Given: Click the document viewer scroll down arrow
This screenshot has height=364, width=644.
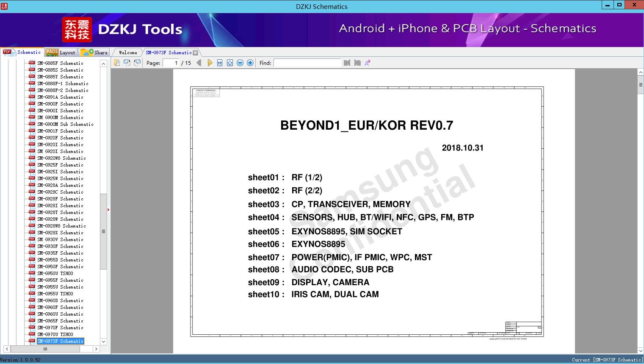Looking at the screenshot, I should (x=641, y=350).
